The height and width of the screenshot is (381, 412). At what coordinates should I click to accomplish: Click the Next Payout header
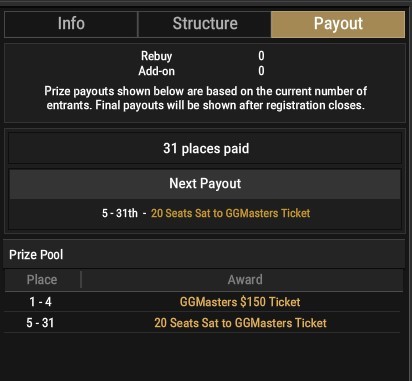pyautogui.click(x=205, y=184)
